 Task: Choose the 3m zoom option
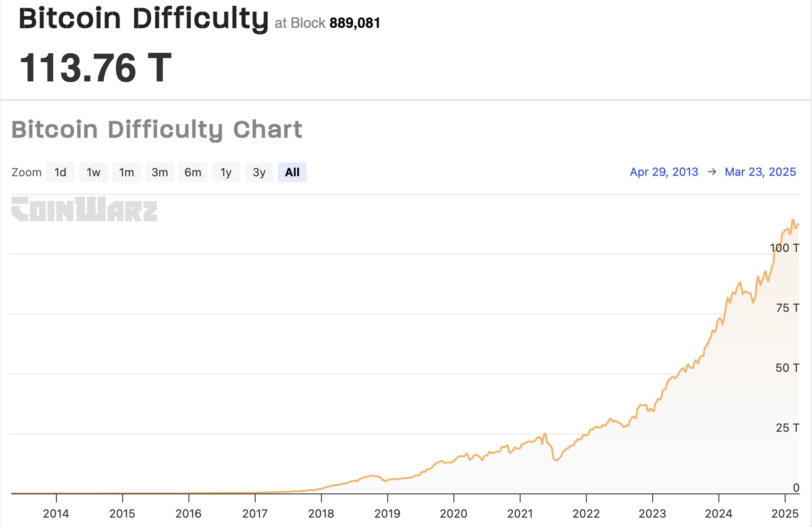coord(160,172)
